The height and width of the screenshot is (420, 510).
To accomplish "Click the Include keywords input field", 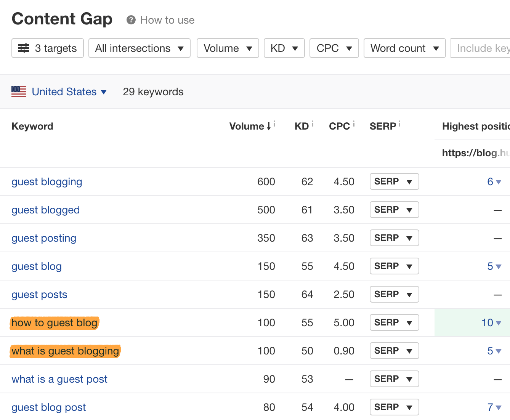I will pos(481,48).
